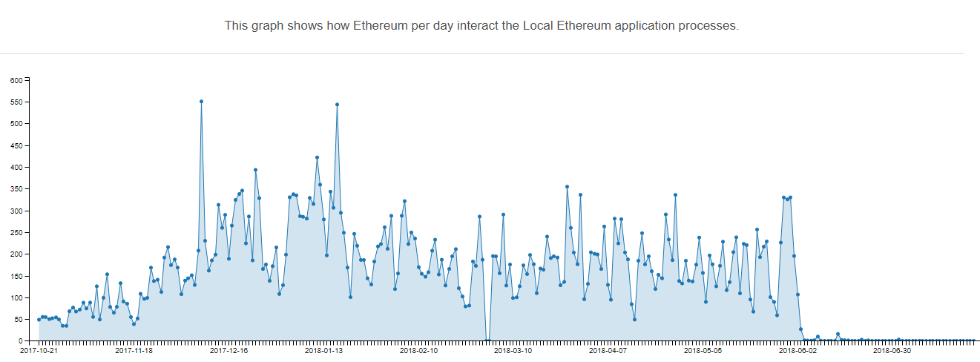Click the x-axis date label 2017-12-16
Screen dimensions: 980x362
pyautogui.click(x=228, y=351)
